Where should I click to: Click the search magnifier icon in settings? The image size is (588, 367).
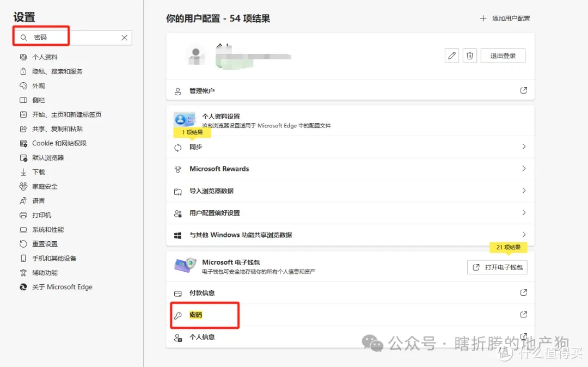click(x=23, y=38)
